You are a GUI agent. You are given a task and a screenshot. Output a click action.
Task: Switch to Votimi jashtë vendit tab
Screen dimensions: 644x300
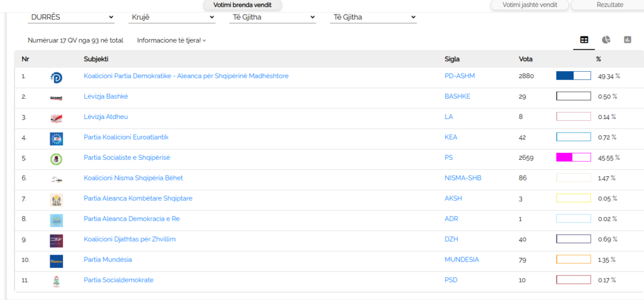[529, 5]
